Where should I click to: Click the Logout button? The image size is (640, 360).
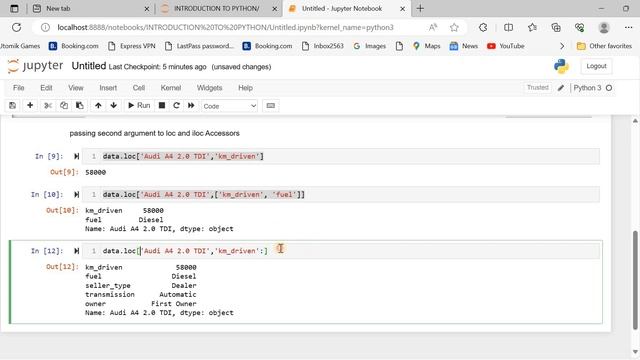click(x=596, y=66)
